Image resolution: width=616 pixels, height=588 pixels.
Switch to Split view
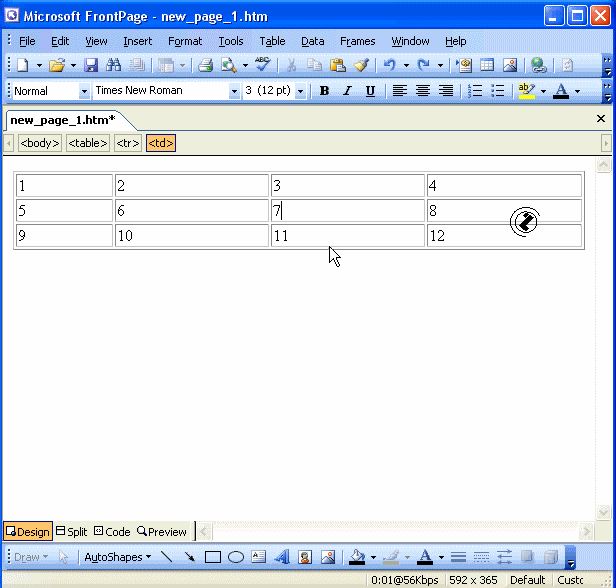point(72,531)
